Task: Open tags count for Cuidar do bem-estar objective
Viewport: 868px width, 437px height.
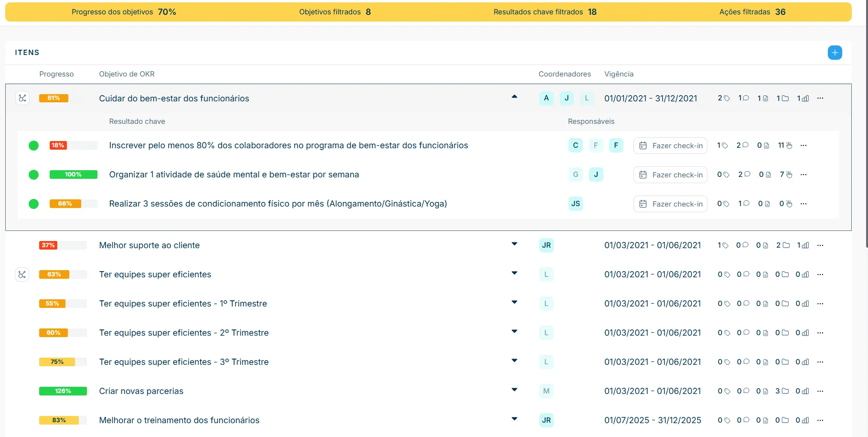Action: (x=724, y=98)
